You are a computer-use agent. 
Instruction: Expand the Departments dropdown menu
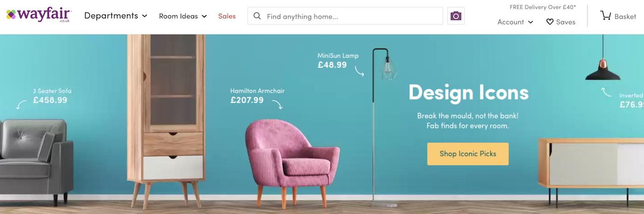(115, 16)
